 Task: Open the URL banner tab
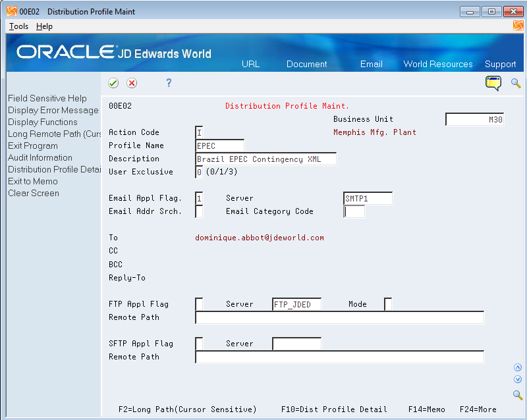pyautogui.click(x=251, y=64)
